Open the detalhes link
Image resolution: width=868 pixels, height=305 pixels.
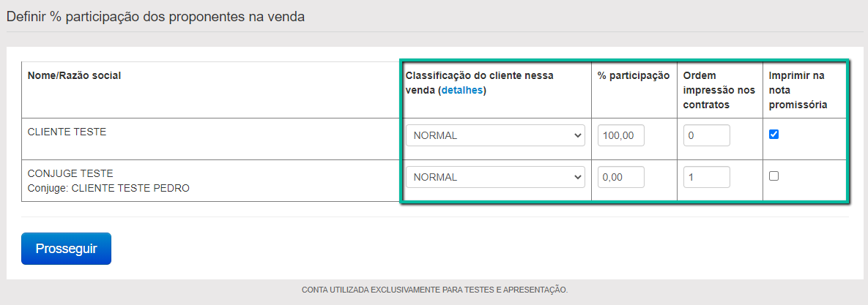(x=462, y=91)
